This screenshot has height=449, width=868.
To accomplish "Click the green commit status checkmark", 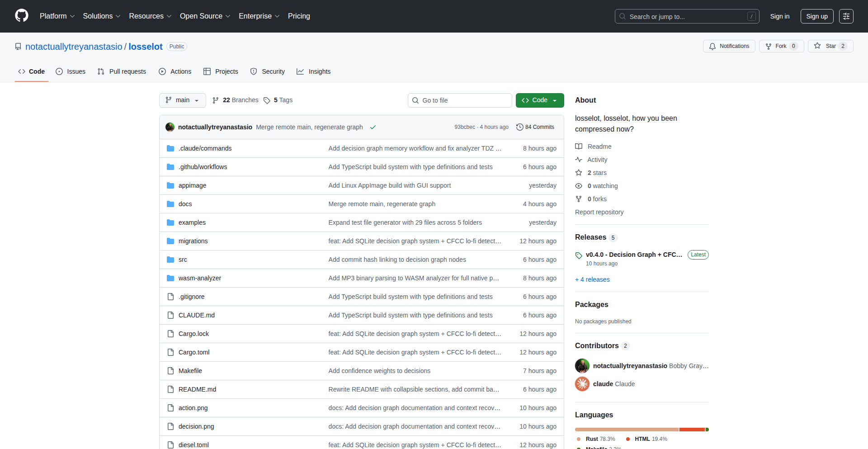I will [373, 127].
